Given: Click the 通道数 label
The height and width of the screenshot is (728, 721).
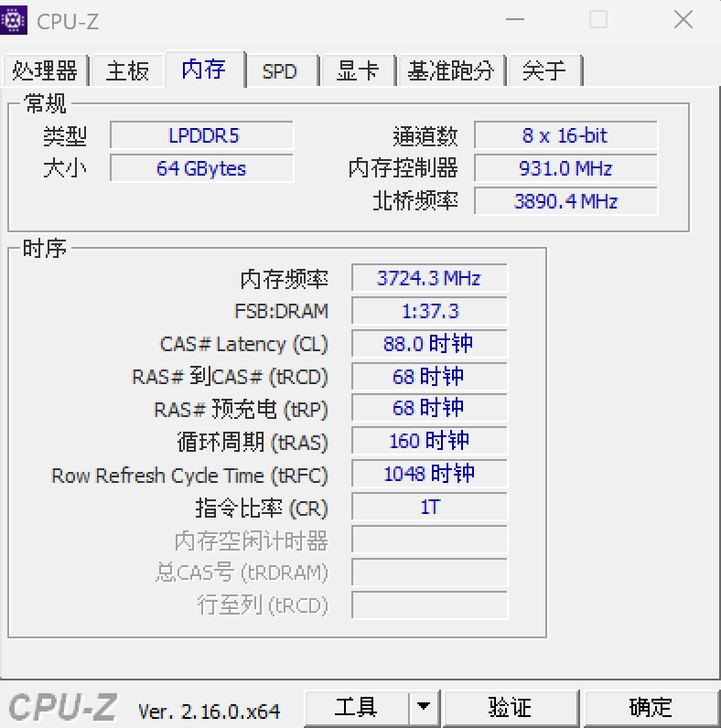Looking at the screenshot, I should click(x=425, y=136).
